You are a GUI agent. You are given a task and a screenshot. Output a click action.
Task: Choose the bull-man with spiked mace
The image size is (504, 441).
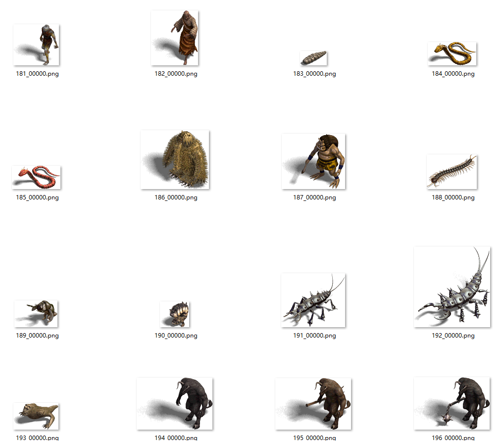[x=452, y=403]
